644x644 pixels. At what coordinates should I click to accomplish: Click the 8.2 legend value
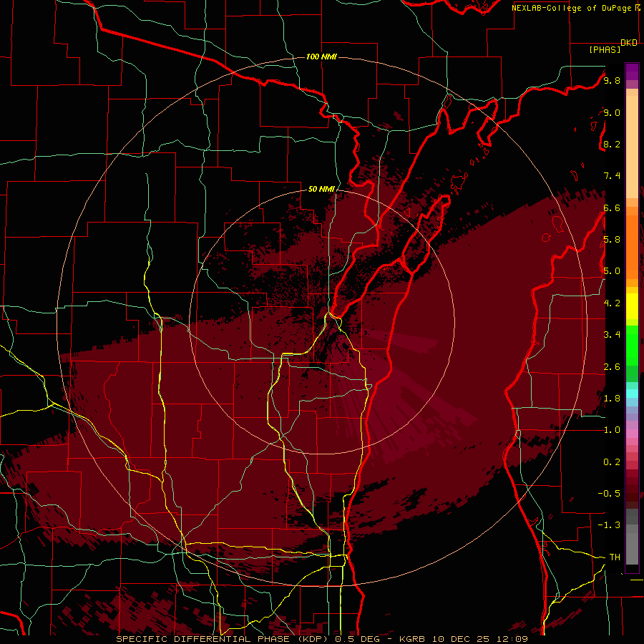[x=612, y=144]
